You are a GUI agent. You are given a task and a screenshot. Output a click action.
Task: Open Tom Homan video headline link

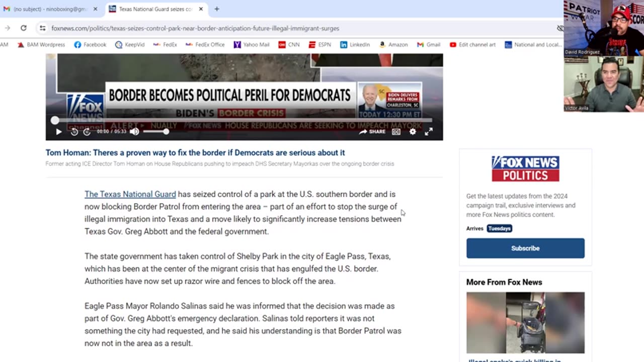click(x=195, y=153)
